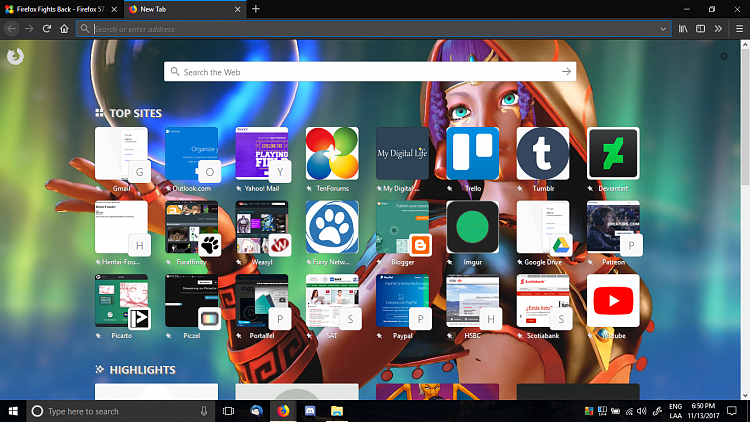Open the Tumblr top site

543,154
